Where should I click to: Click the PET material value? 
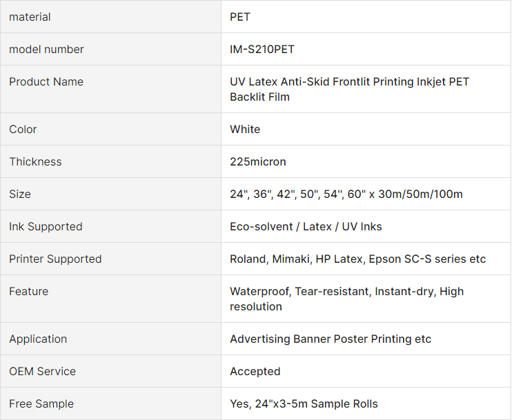click(240, 17)
